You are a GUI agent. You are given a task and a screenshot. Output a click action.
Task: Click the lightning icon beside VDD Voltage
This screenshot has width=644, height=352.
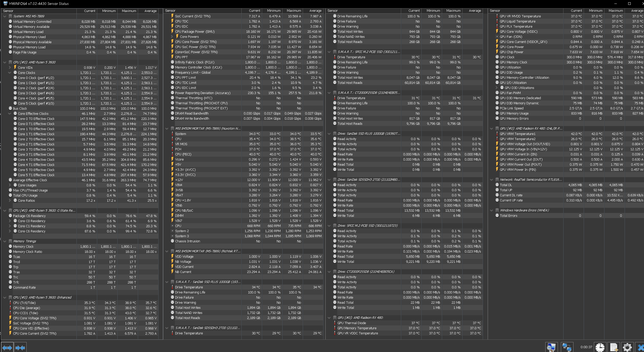(173, 257)
